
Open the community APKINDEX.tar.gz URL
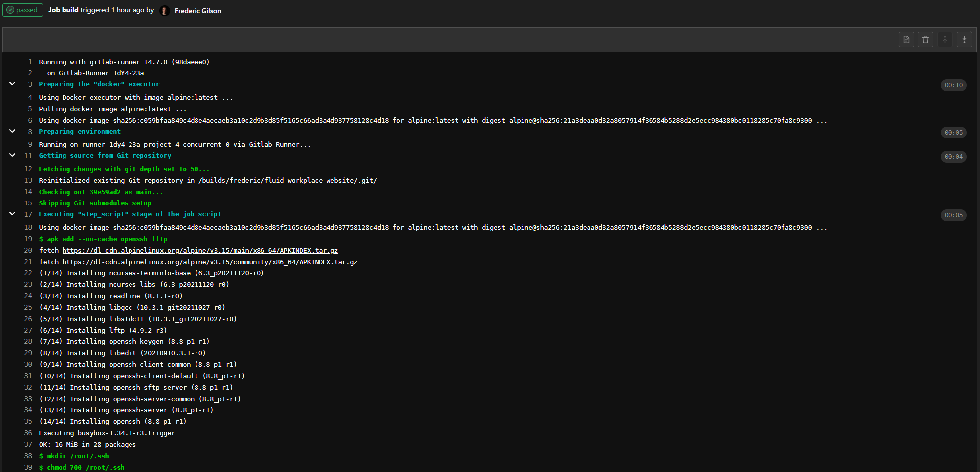tap(209, 262)
